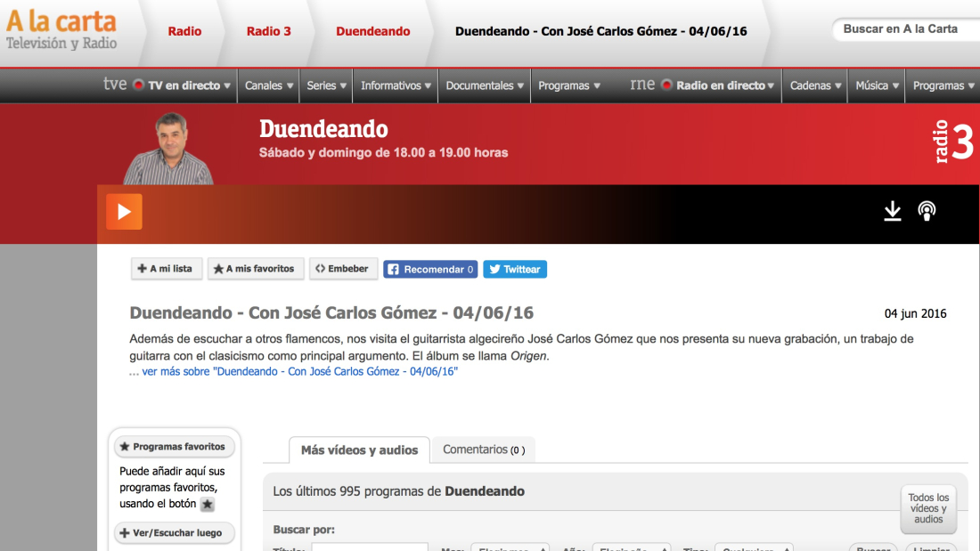Add episode with A mi lista
Image resolution: width=980 pixels, height=551 pixels.
point(167,269)
